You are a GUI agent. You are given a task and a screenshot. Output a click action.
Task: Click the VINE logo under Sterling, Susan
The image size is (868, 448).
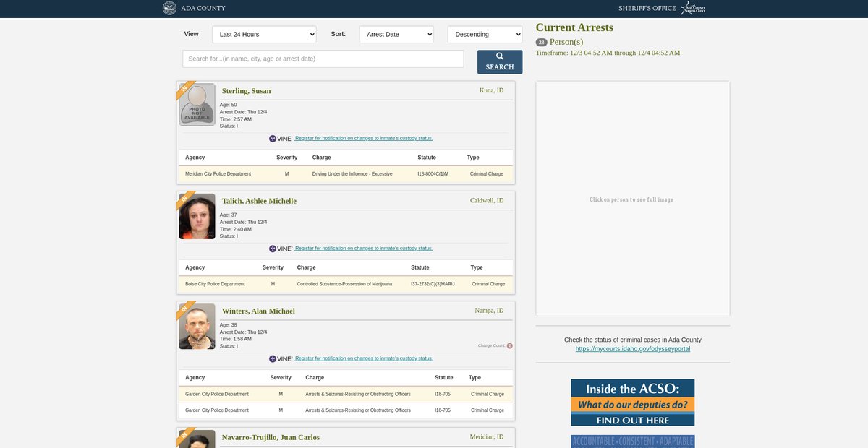(x=281, y=138)
